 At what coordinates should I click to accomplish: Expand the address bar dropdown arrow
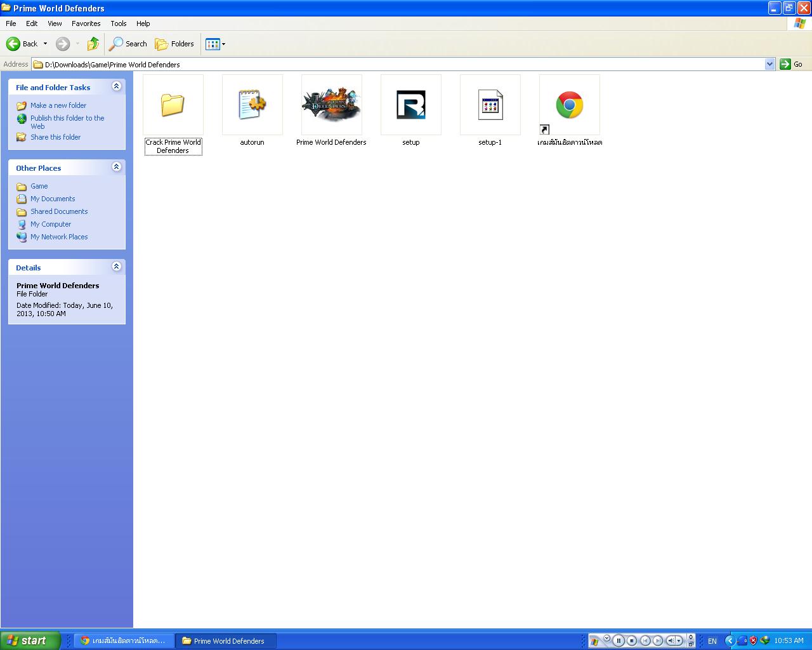click(770, 64)
